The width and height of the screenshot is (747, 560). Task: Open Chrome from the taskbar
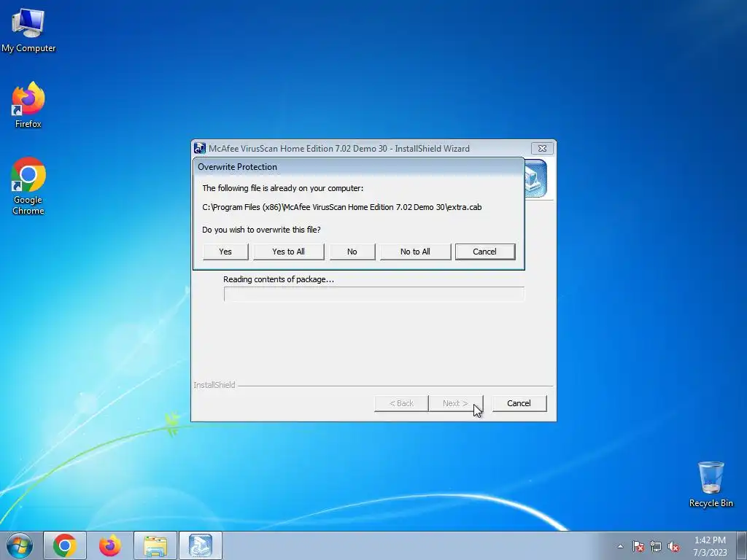(65, 545)
